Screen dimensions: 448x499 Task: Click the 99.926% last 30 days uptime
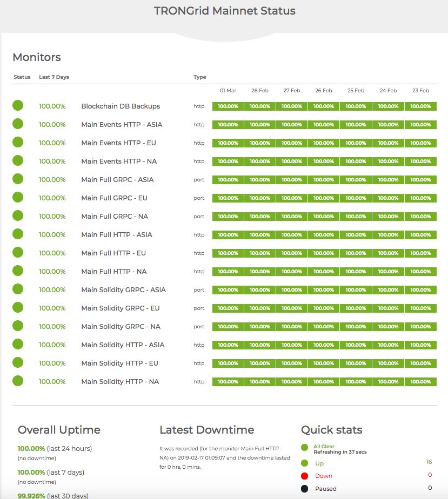tap(31, 496)
